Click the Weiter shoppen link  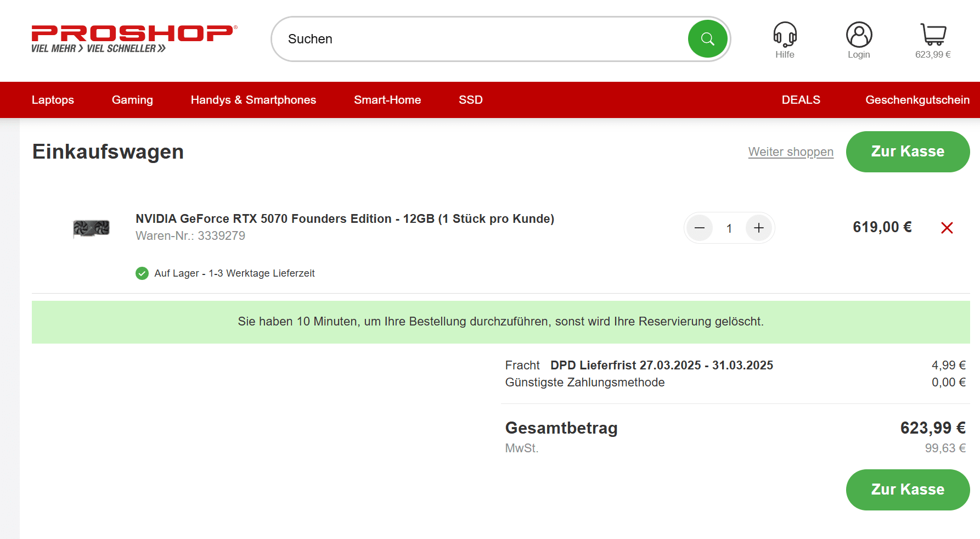[x=791, y=152]
